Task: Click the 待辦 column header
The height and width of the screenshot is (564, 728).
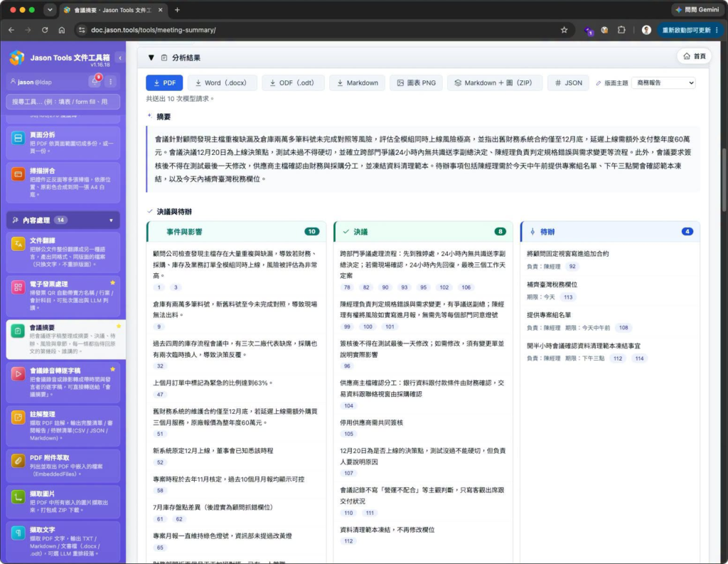Action: (x=610, y=231)
